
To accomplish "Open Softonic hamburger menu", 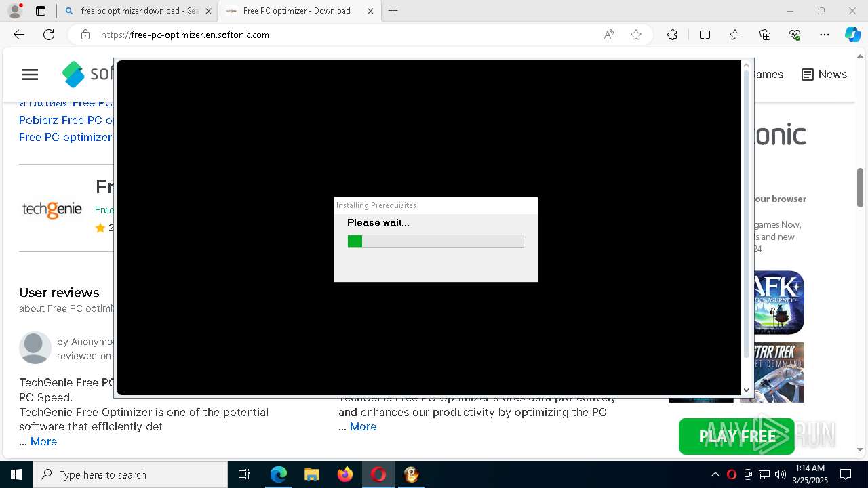I will pyautogui.click(x=30, y=75).
